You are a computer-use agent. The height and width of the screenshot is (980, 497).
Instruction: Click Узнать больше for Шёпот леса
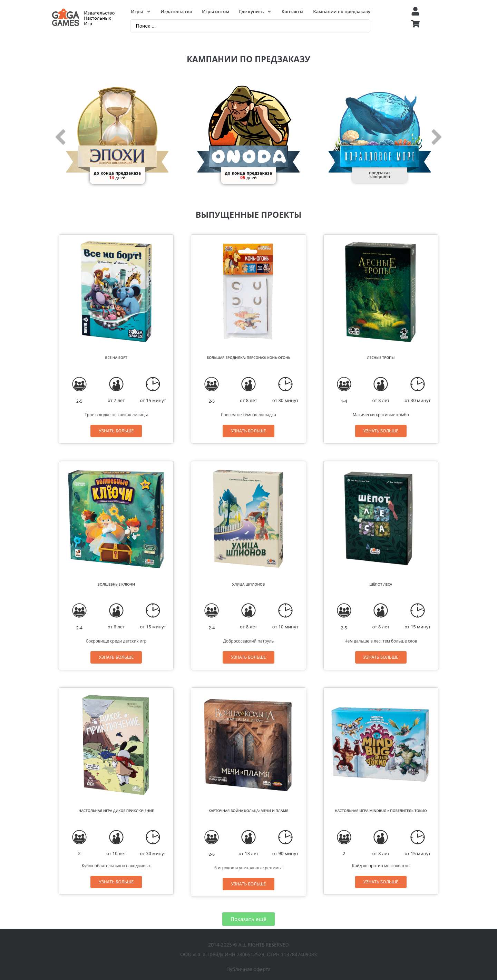click(x=381, y=657)
